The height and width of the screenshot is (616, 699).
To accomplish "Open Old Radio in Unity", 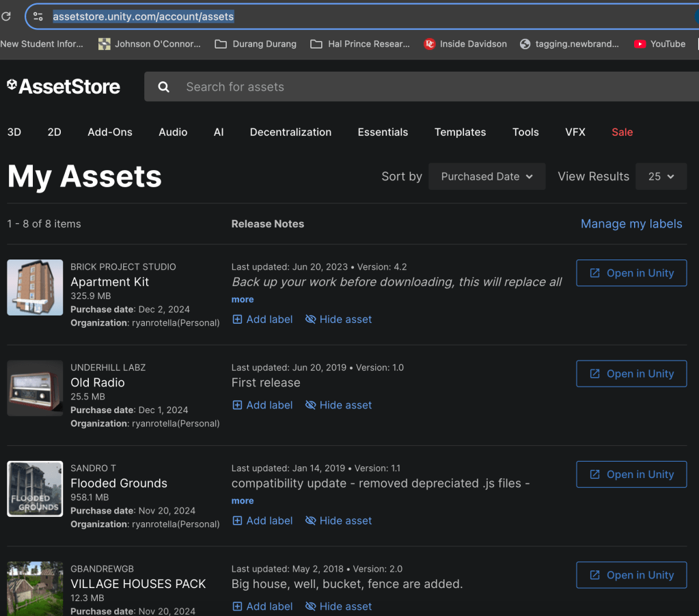I will 631,374.
